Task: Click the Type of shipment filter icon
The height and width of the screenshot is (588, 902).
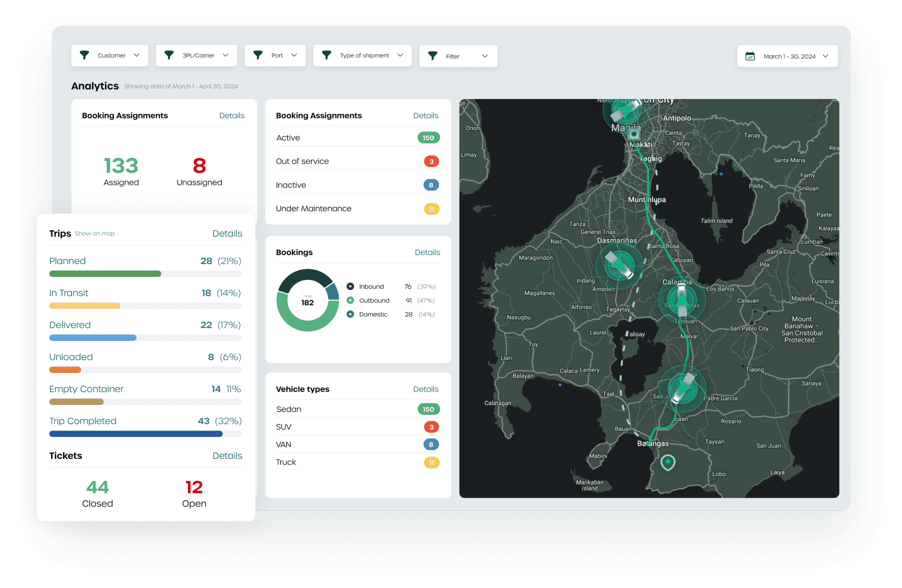Action: point(327,55)
